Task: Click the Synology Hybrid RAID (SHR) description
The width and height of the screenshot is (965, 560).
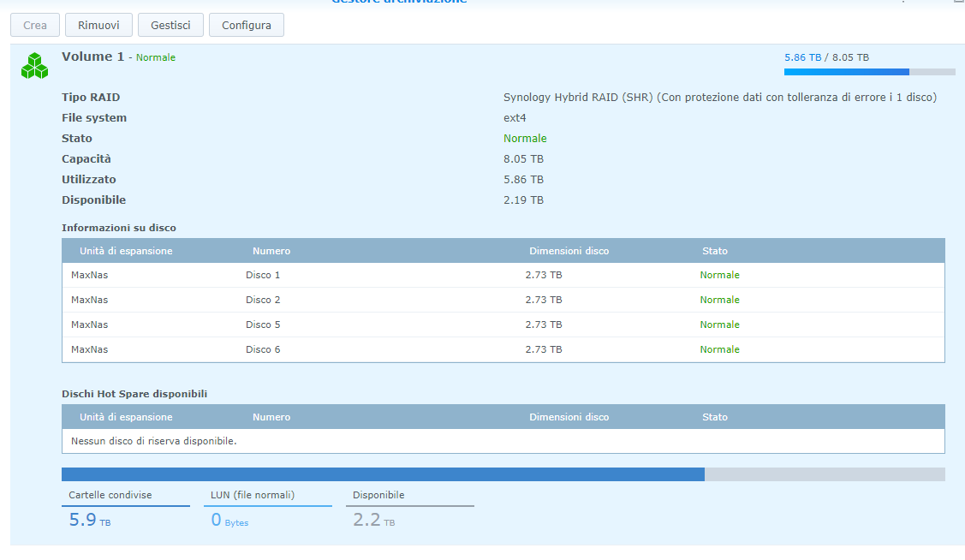Action: click(720, 98)
